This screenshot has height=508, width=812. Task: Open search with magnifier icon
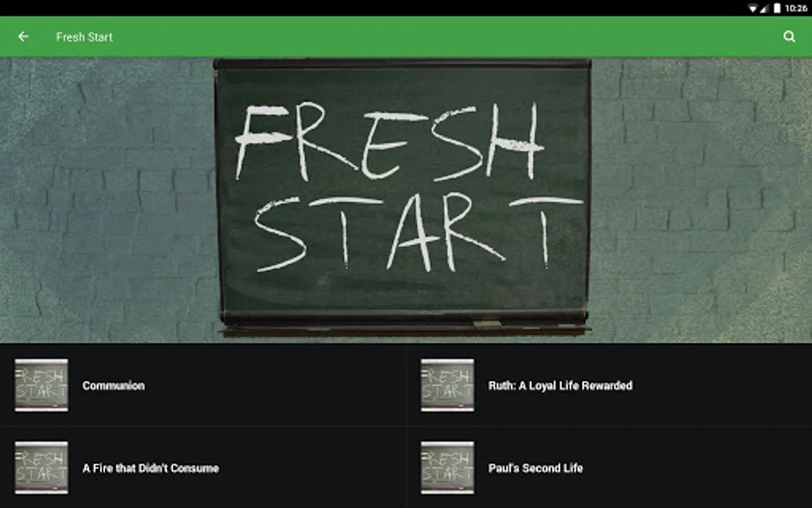(789, 37)
